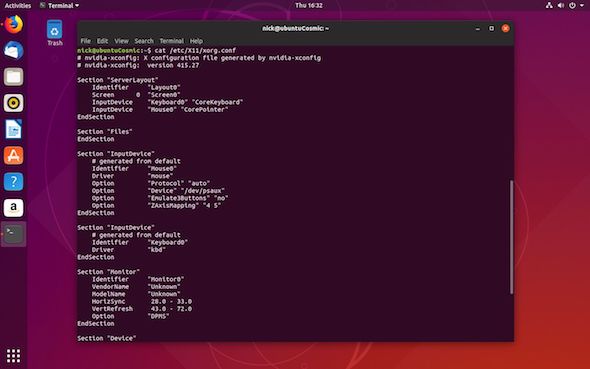Open the Terminal app menu in top bar

point(59,5)
